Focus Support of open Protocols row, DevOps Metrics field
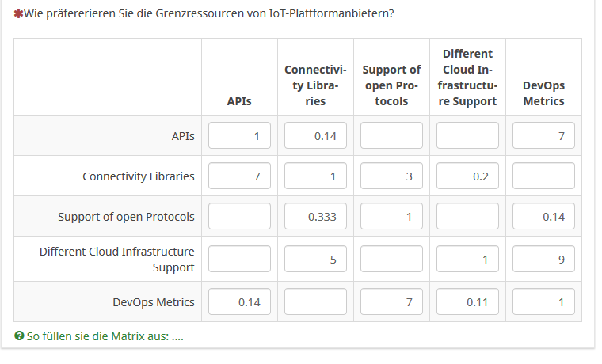The image size is (602, 364). click(543, 216)
